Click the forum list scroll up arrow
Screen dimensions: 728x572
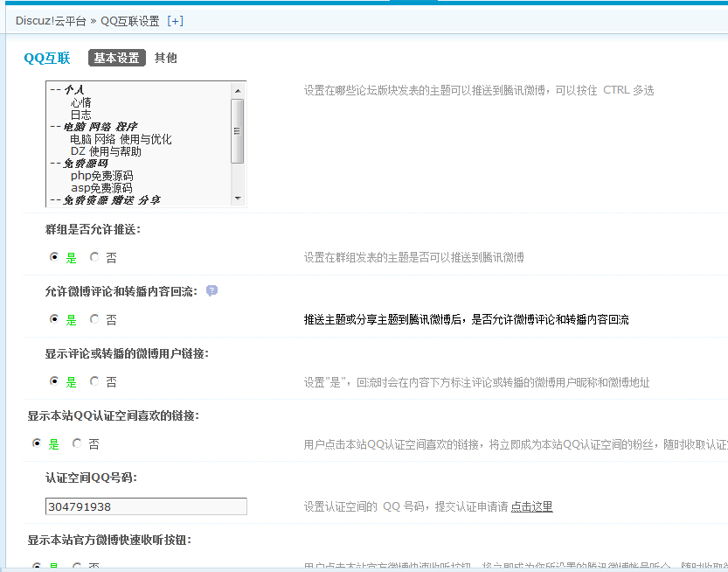pyautogui.click(x=238, y=91)
